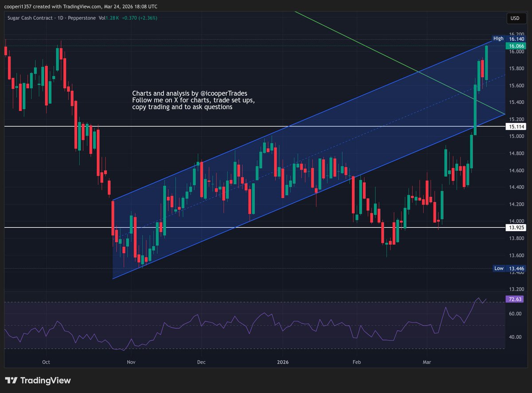Click the purple 72.63 RSI value tag
The height and width of the screenshot is (393, 532).
pyautogui.click(x=514, y=299)
